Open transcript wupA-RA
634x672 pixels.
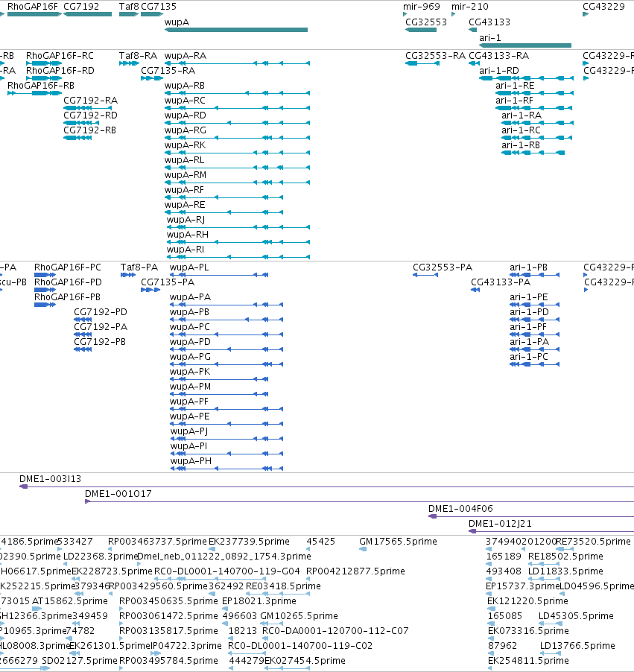186,56
